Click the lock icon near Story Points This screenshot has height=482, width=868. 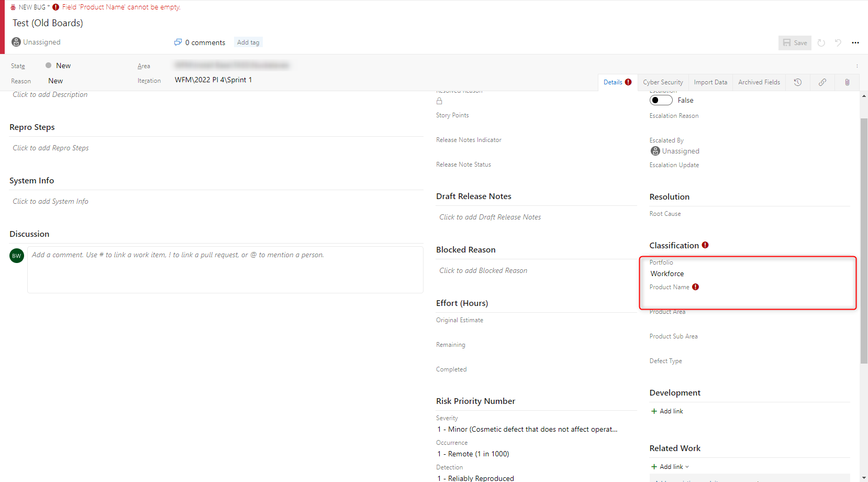[x=439, y=101]
